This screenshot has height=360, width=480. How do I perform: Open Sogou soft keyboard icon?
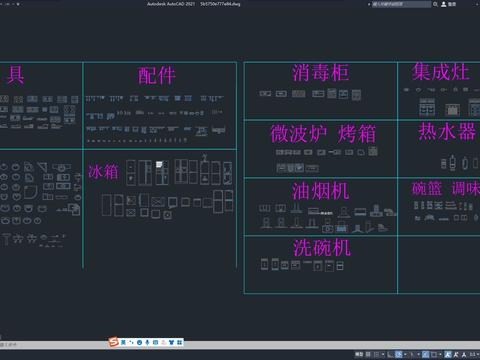pos(155,342)
